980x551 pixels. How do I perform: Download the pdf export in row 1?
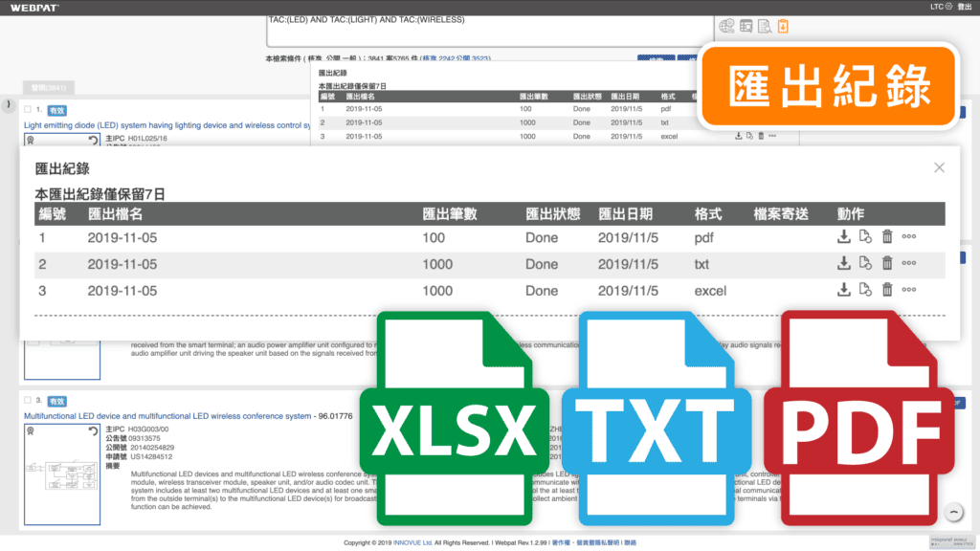[844, 237]
